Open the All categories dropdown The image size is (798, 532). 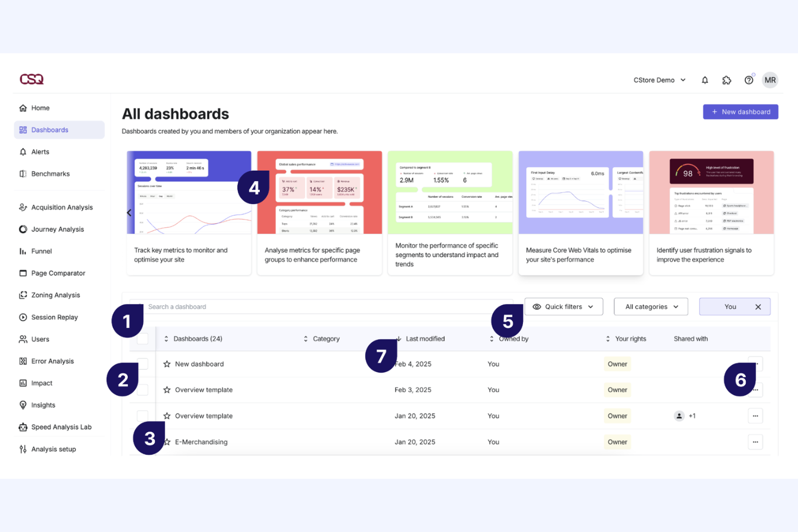[x=650, y=306]
